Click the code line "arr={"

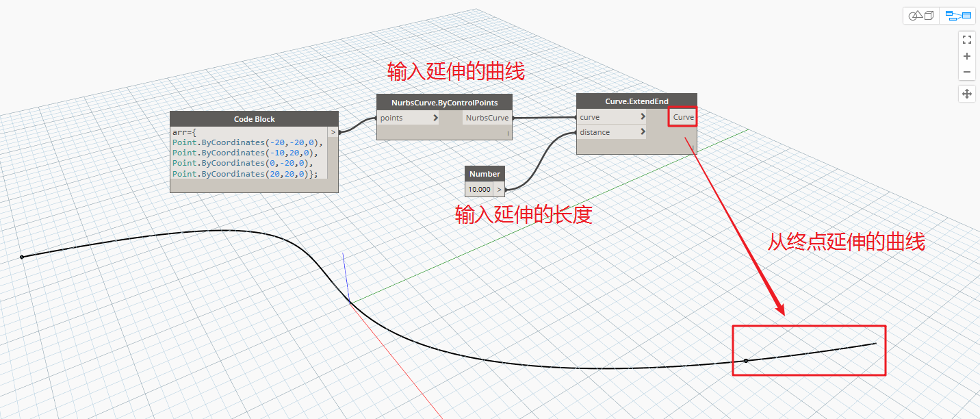(x=185, y=131)
